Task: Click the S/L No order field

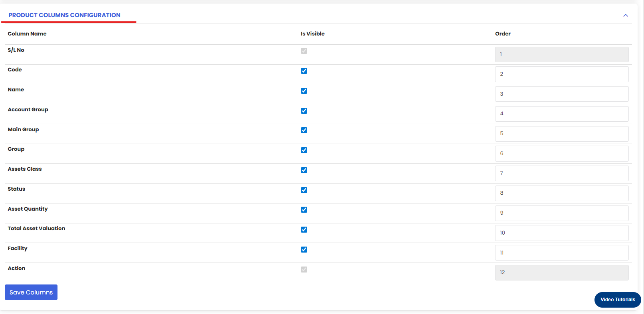Action: click(562, 54)
